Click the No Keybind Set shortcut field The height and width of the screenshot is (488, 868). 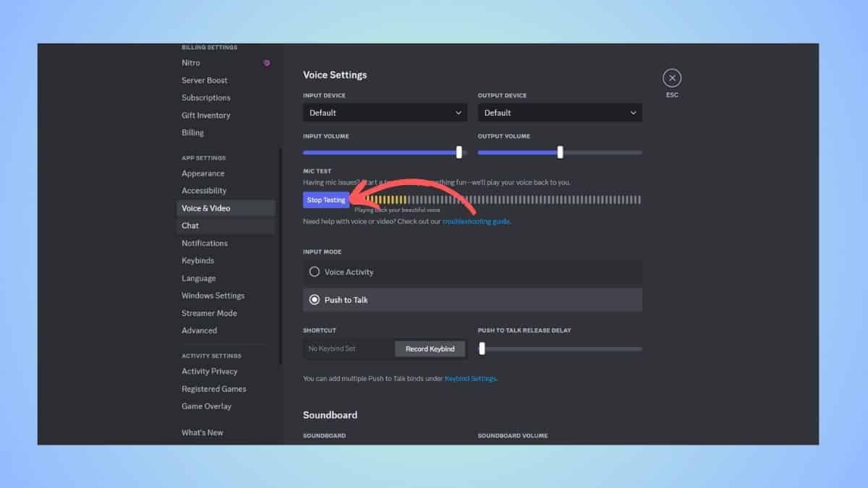[x=349, y=348]
